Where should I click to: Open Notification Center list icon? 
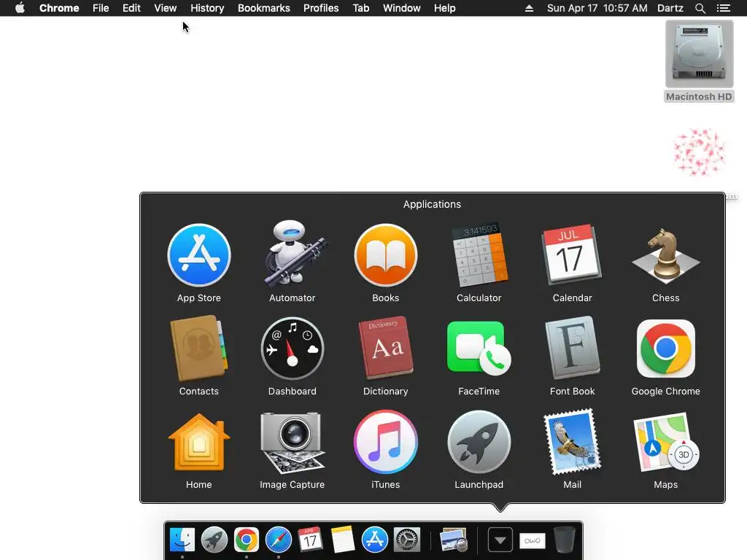pos(724,8)
